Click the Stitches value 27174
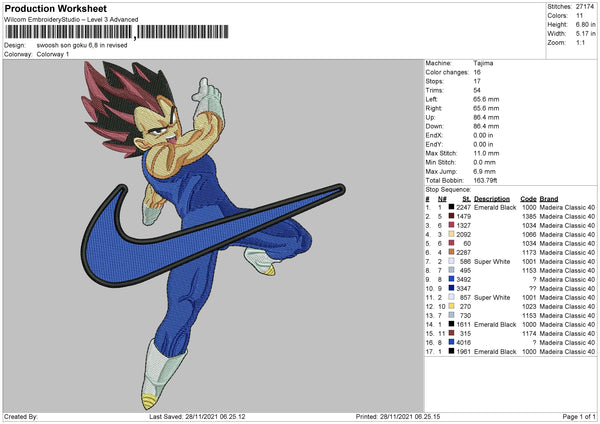Image resolution: width=600 pixels, height=424 pixels. point(585,7)
